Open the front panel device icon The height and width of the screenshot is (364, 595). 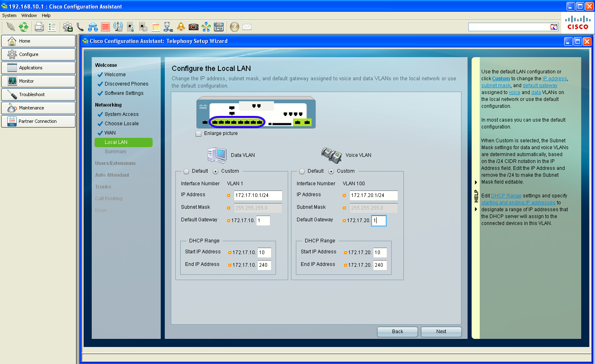pos(219,27)
